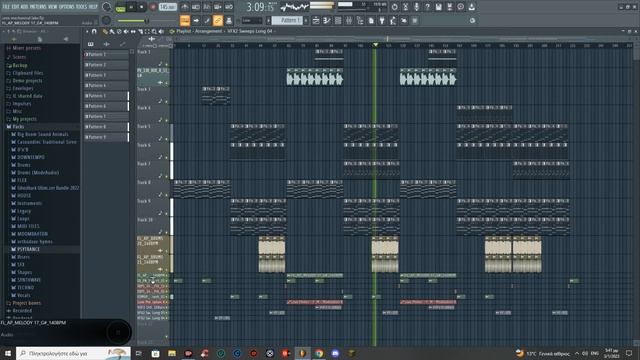Mute Track 8 using its green dot
640x360 pixels.
(x=166, y=195)
